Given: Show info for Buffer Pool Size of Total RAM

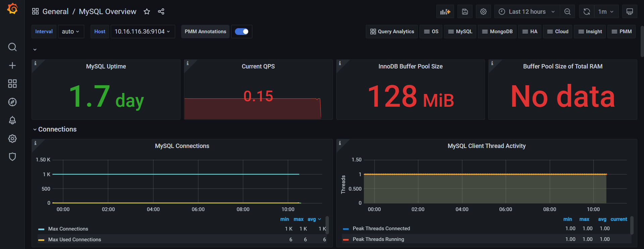Looking at the screenshot, I should point(492,63).
